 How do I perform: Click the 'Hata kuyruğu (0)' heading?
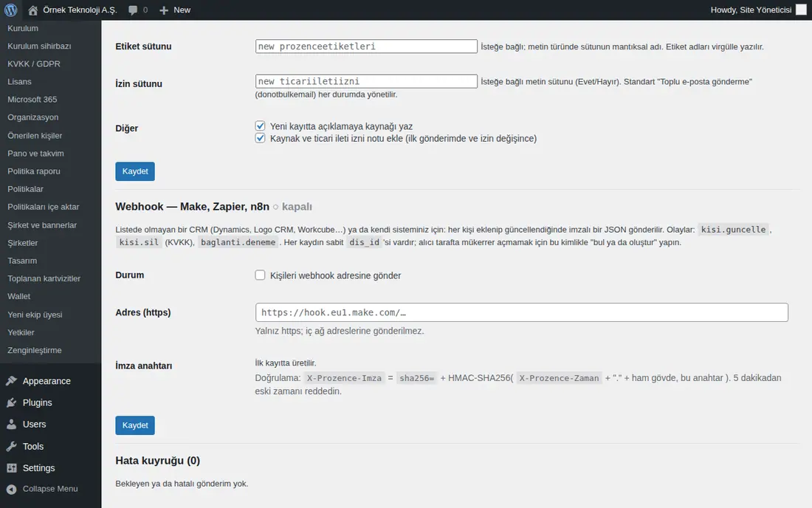(x=157, y=460)
